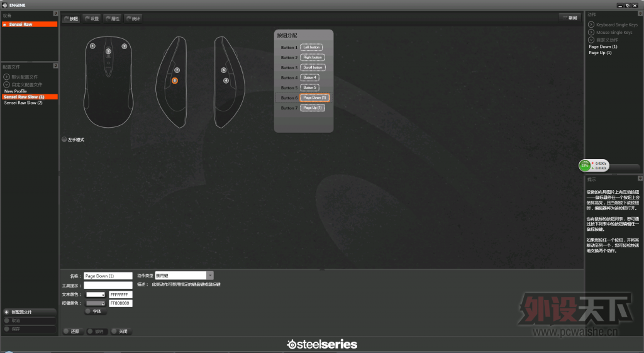Screen dimensions: 644x353
Task: Click the 关闭 close editor button
Action: pyautogui.click(x=120, y=331)
